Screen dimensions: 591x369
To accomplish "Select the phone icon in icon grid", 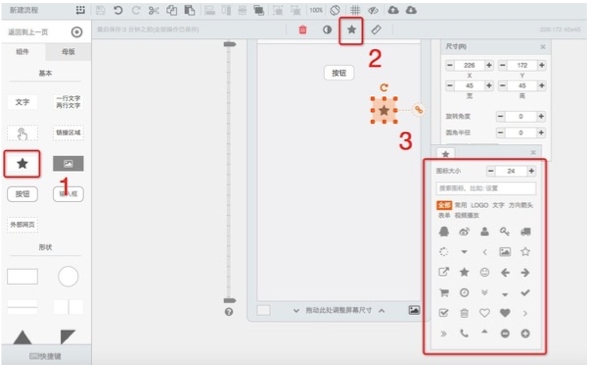I will (x=464, y=333).
